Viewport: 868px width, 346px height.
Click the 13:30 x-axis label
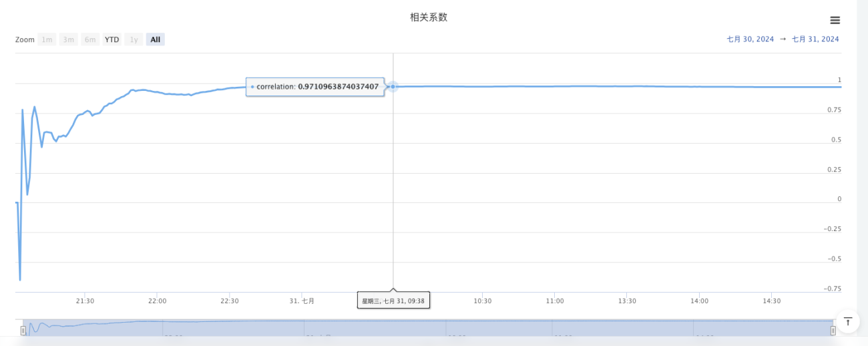[x=627, y=301]
